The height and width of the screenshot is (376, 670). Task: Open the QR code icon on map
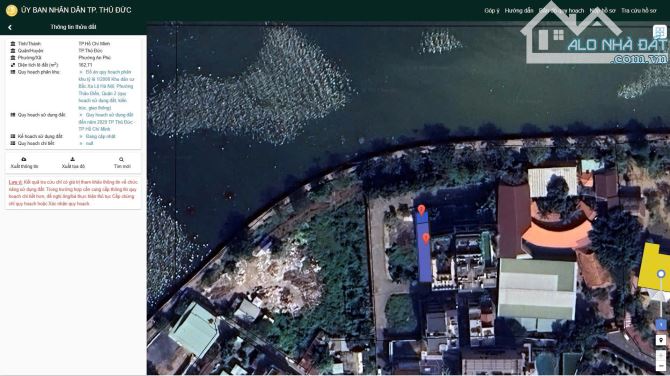point(660,32)
